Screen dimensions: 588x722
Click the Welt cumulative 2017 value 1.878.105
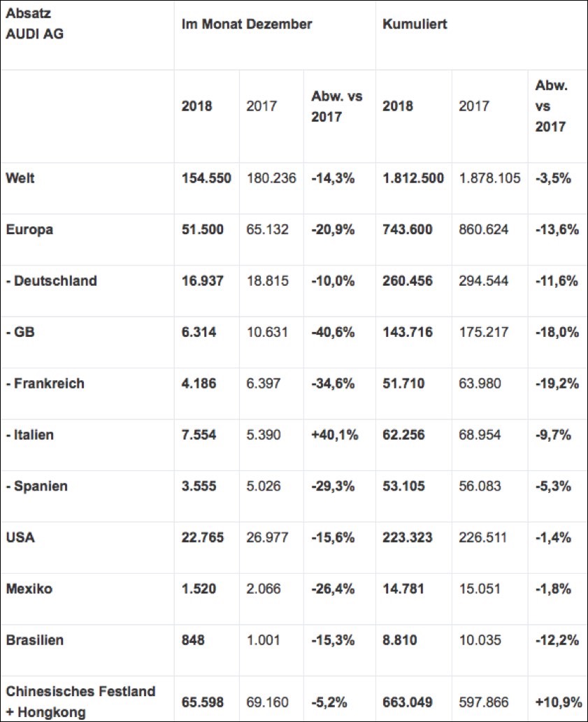(x=489, y=178)
